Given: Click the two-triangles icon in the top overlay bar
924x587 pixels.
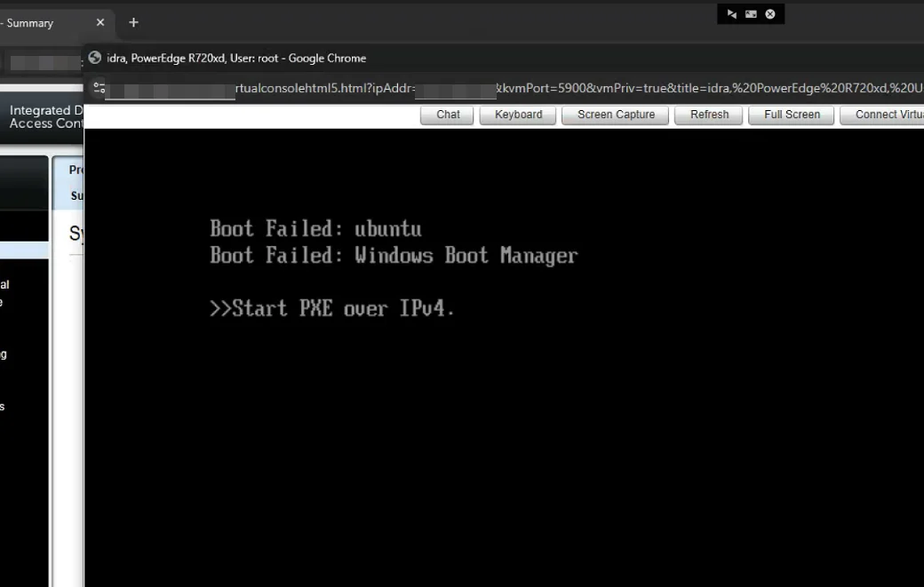Looking at the screenshot, I should point(731,14).
